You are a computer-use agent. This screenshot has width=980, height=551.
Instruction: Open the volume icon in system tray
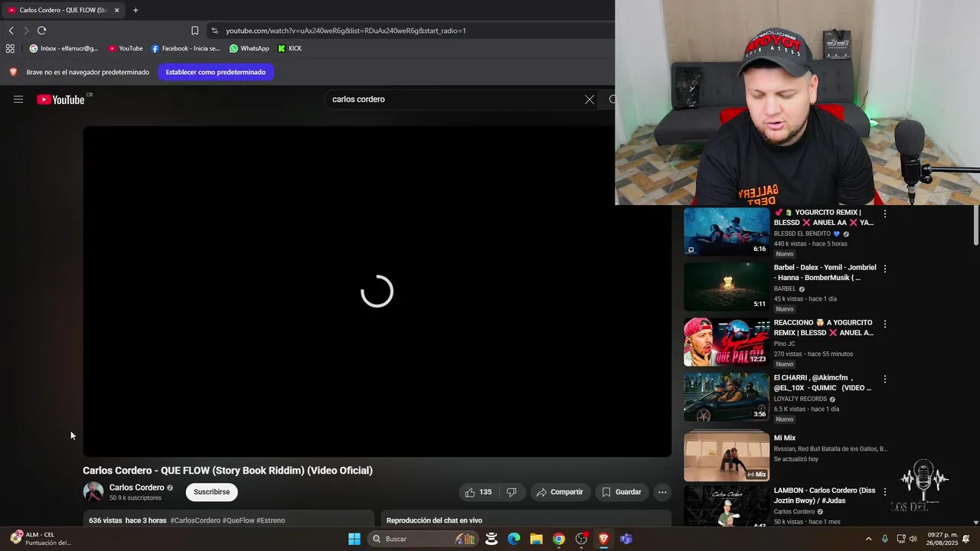(x=913, y=539)
